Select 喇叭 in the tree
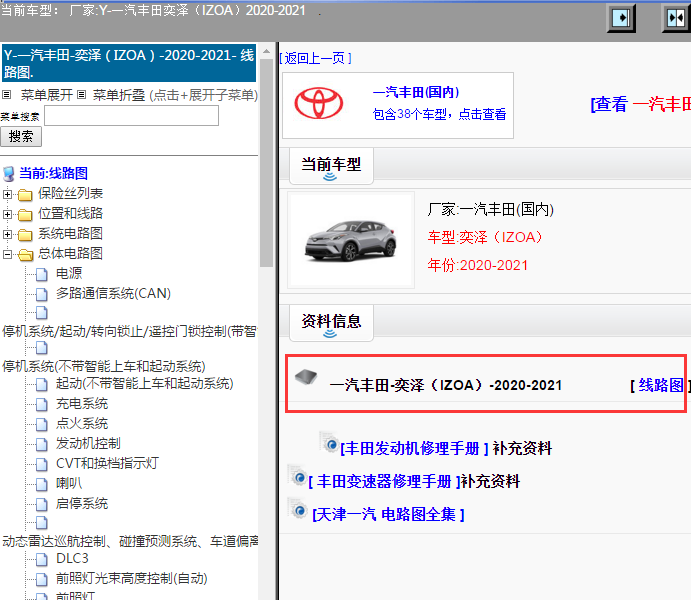This screenshot has height=600, width=691. 69,484
